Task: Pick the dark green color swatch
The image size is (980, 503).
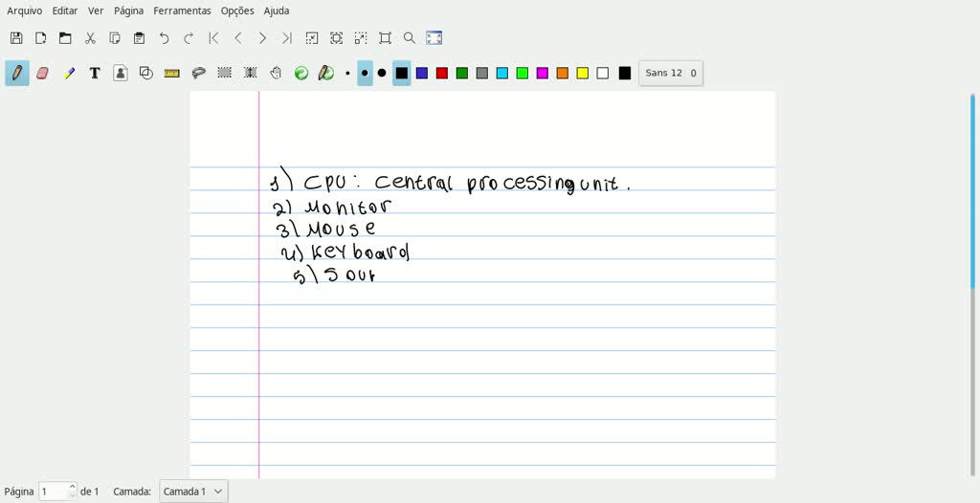Action: 462,73
